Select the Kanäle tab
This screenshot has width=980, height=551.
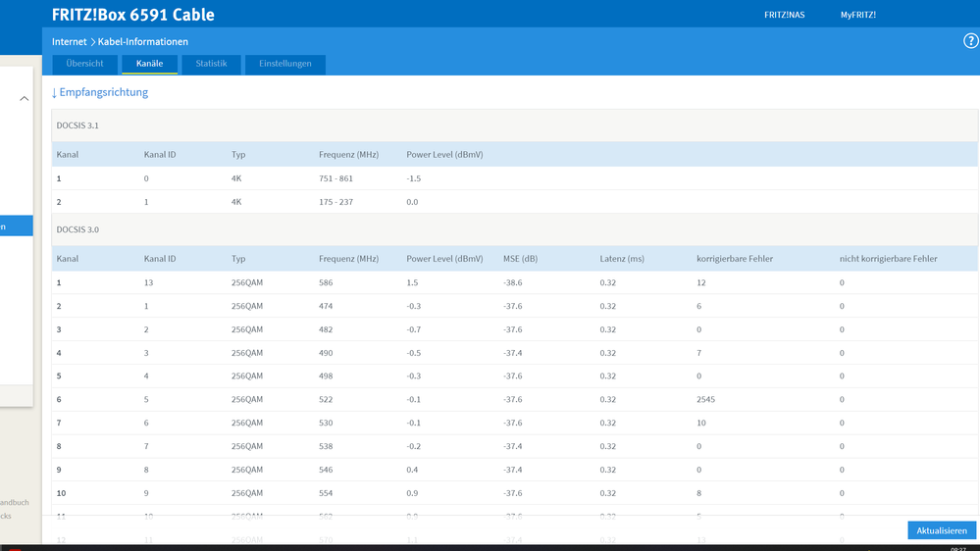tap(149, 64)
